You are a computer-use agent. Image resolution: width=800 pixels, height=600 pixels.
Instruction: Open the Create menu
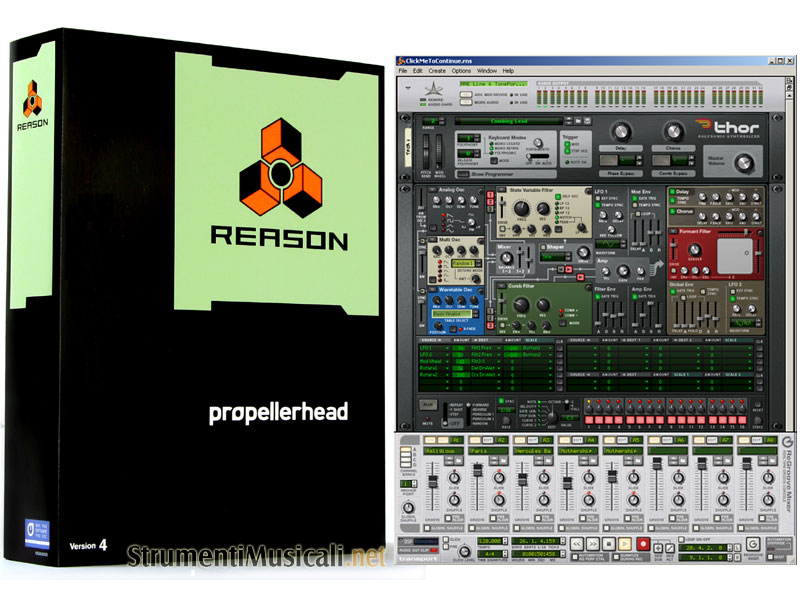point(436,71)
